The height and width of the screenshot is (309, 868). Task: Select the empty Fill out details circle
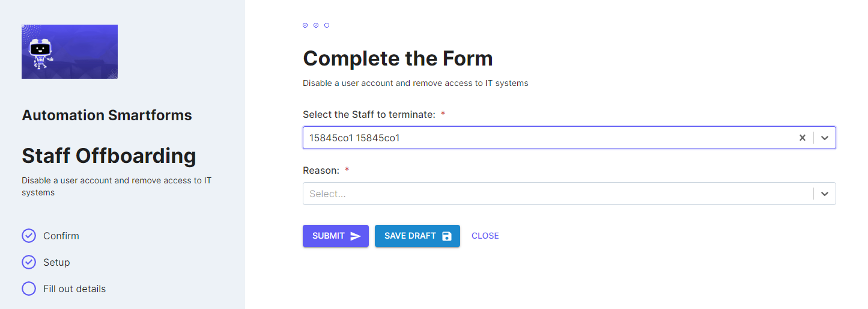pyautogui.click(x=29, y=289)
